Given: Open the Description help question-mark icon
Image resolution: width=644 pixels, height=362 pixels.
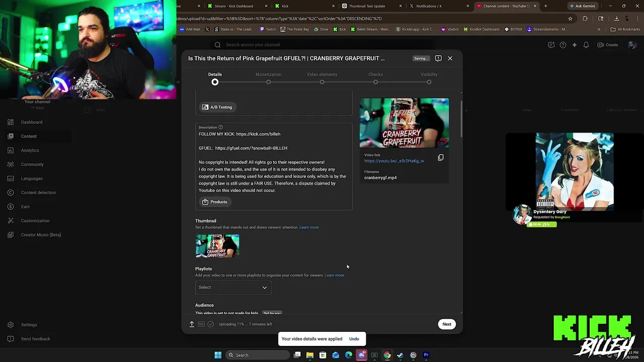Looking at the screenshot, I should 220,127.
